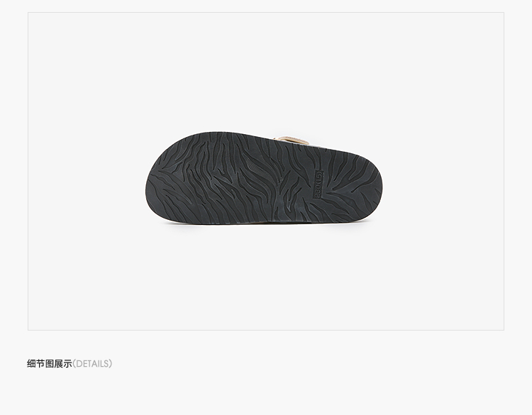
Task: Click the black sandal sole product image
Action: point(264,179)
